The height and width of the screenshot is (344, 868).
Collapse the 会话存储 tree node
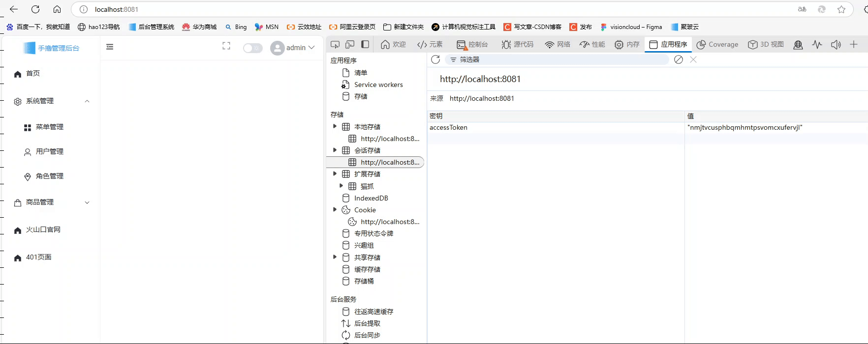point(335,150)
